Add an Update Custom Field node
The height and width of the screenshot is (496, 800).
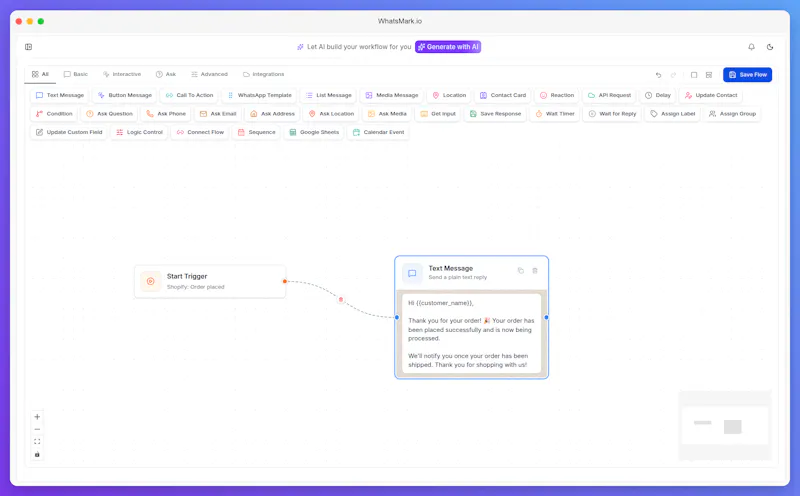point(69,132)
